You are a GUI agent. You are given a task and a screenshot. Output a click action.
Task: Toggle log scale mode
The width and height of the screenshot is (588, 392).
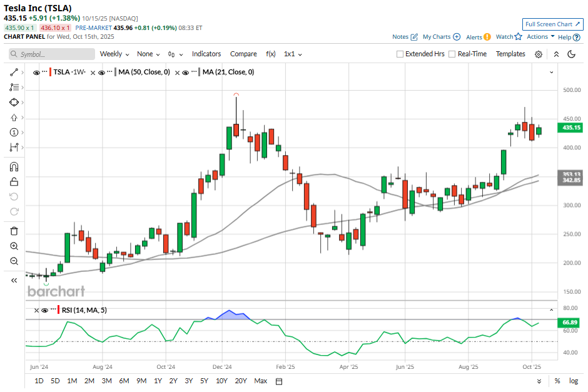[574, 381]
